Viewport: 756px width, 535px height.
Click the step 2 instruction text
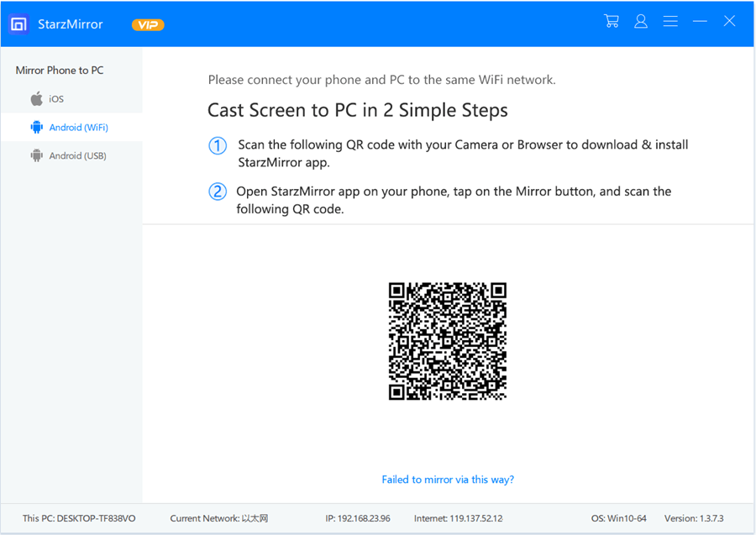coord(454,200)
